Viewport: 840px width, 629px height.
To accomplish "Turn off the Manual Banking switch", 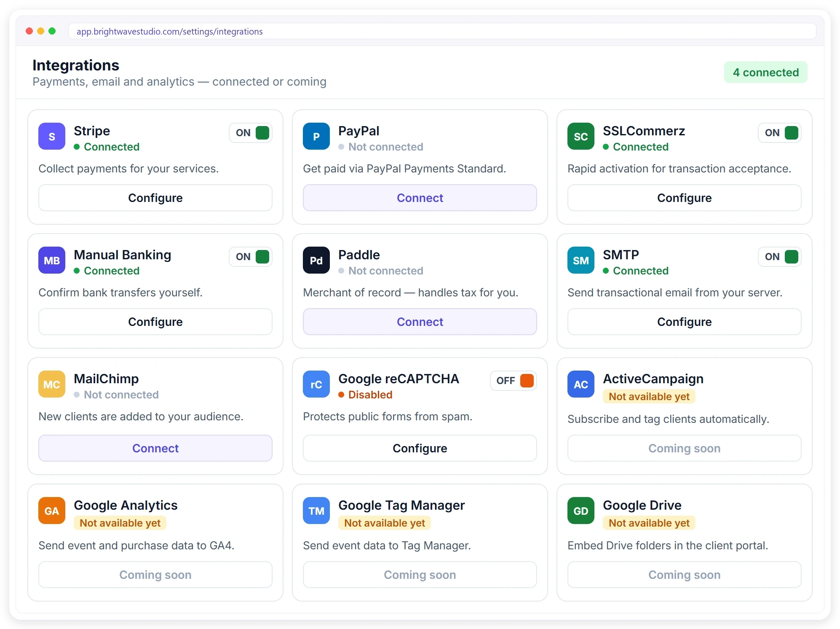I will pyautogui.click(x=251, y=257).
